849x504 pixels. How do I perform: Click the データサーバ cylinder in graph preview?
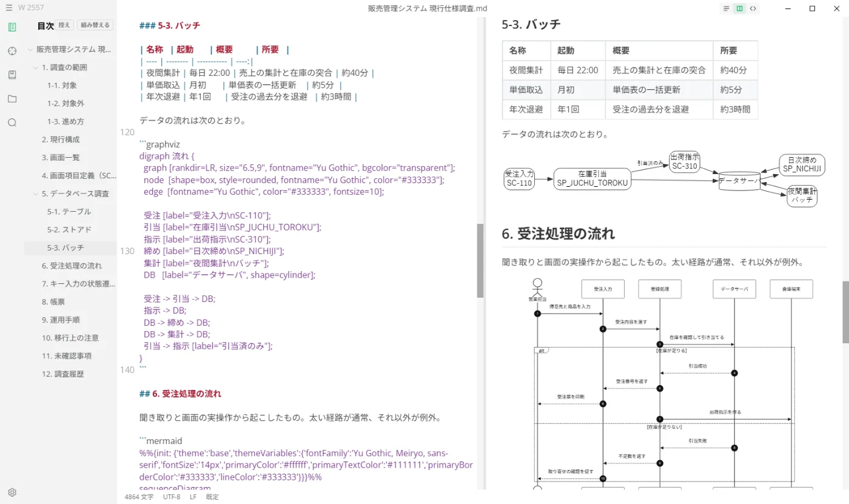739,181
